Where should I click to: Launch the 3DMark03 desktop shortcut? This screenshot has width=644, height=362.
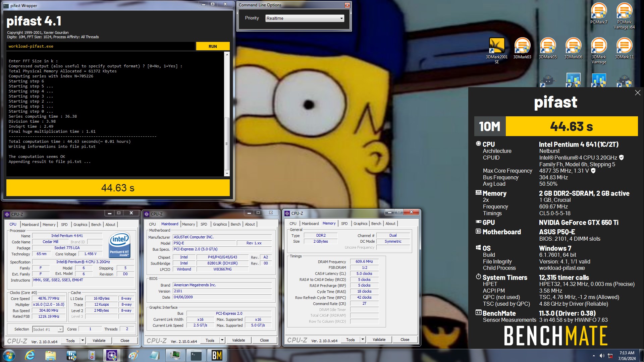[x=522, y=48]
